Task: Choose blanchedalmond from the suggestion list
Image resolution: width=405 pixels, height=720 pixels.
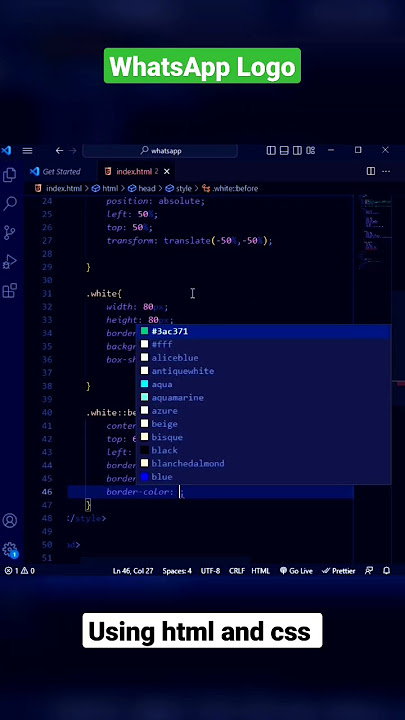Action: (x=263, y=464)
